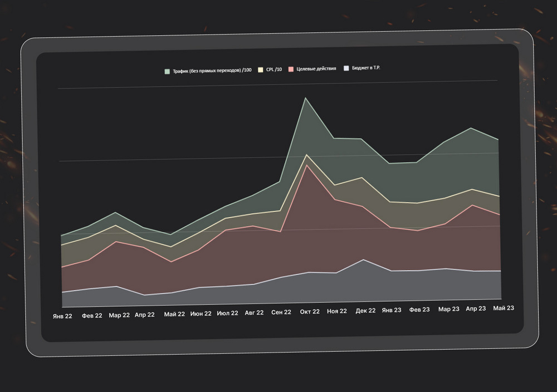
Task: Toggle the Трафик (без прямых переходов) /100 legend label
Action: (212, 71)
